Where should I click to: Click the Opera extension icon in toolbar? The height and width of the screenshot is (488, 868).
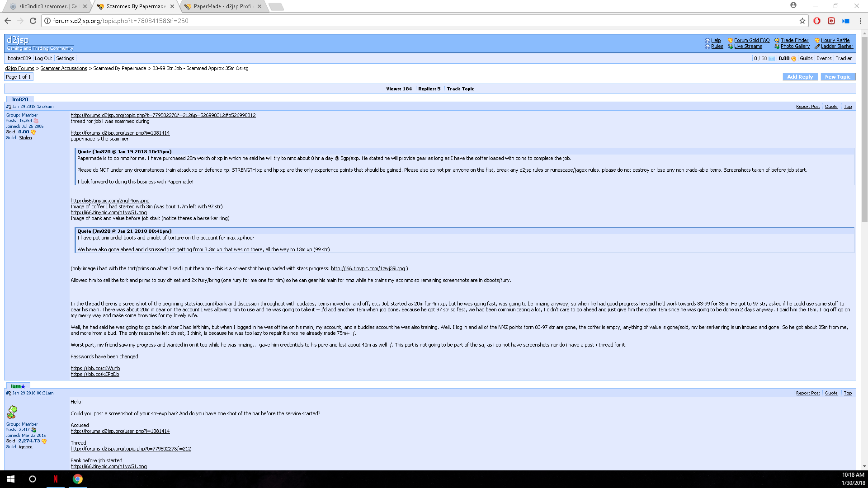click(817, 21)
